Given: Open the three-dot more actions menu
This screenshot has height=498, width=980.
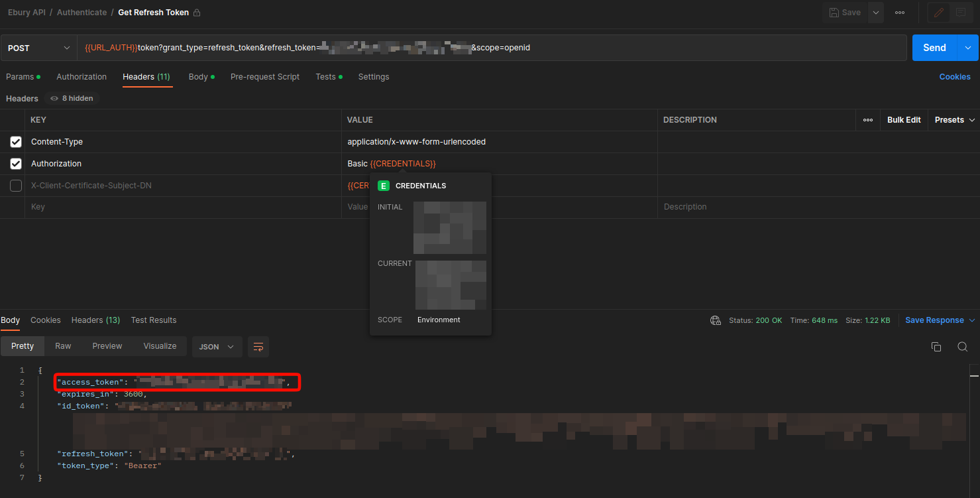Looking at the screenshot, I should 900,13.
